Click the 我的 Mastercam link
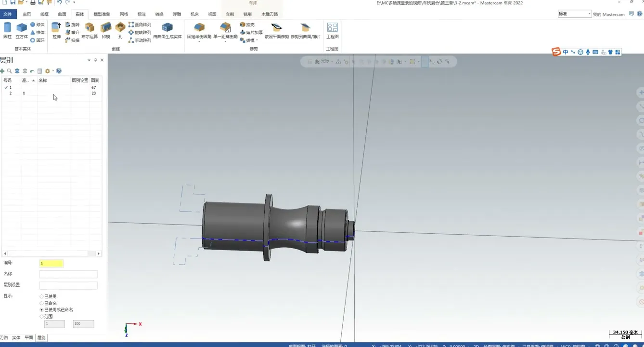Image resolution: width=644 pixels, height=347 pixels. point(608,14)
